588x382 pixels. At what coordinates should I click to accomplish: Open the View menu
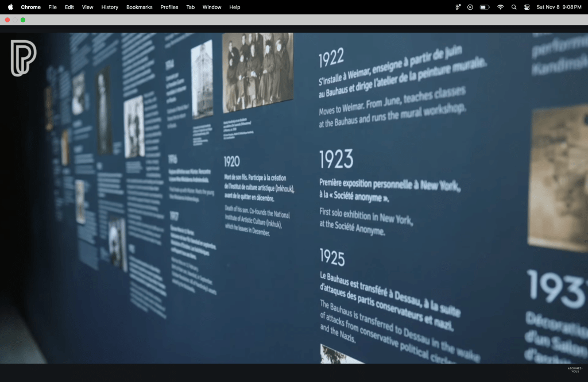pos(87,7)
